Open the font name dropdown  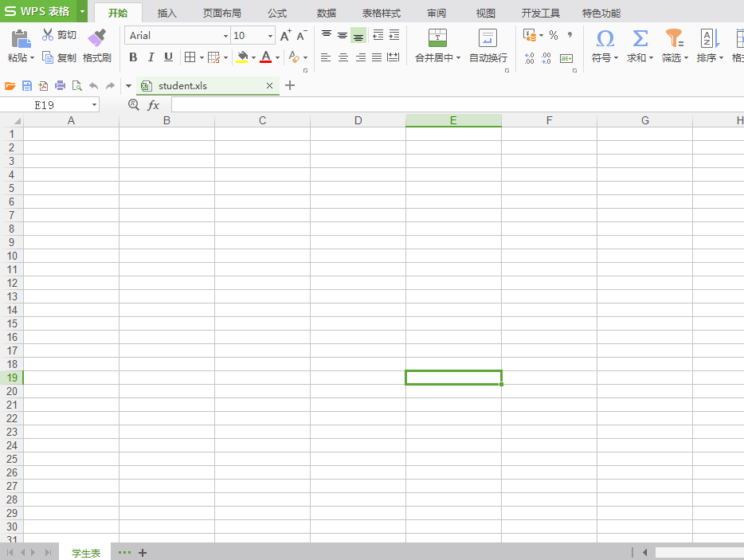(x=225, y=36)
